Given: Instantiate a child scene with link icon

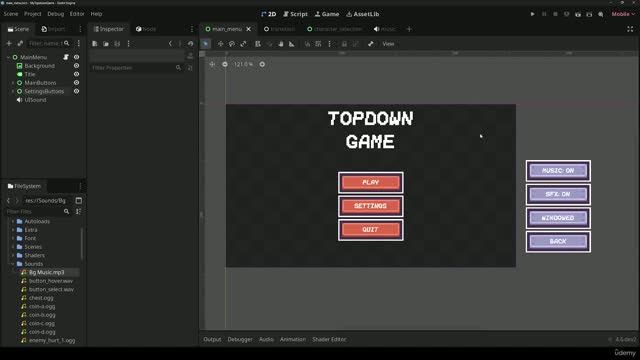Looking at the screenshot, I should [x=20, y=43].
